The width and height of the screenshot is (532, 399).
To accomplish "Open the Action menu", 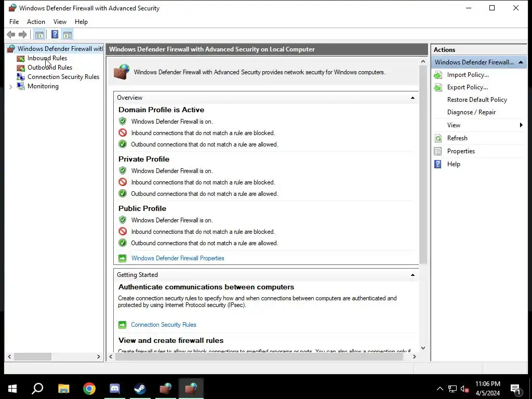I will coord(36,22).
